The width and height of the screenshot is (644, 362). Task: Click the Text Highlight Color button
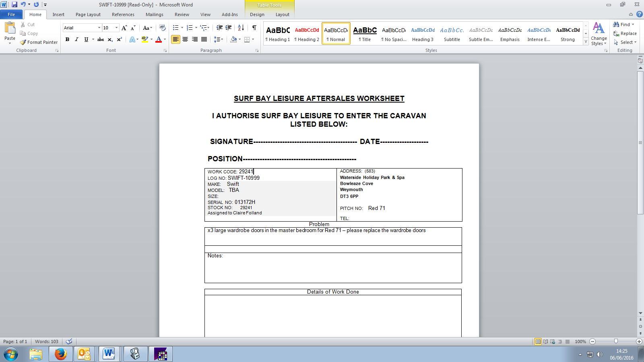click(145, 39)
